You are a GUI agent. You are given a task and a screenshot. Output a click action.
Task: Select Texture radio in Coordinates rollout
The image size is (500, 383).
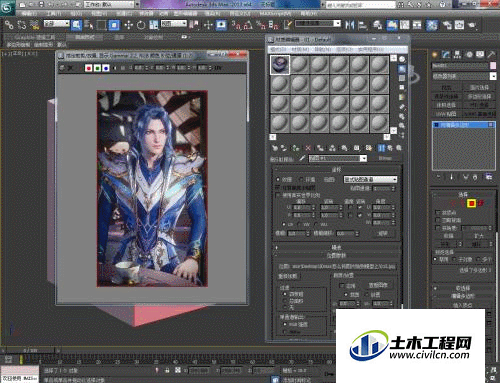[x=278, y=179]
